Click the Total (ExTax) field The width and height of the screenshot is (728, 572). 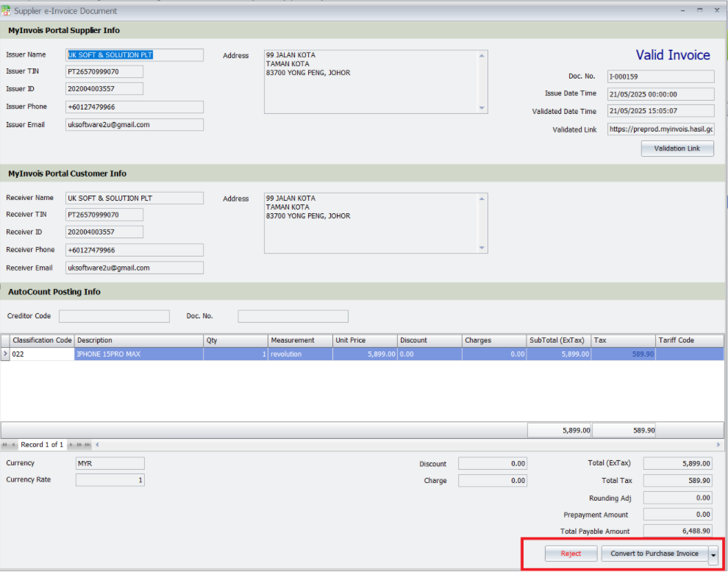(x=678, y=463)
